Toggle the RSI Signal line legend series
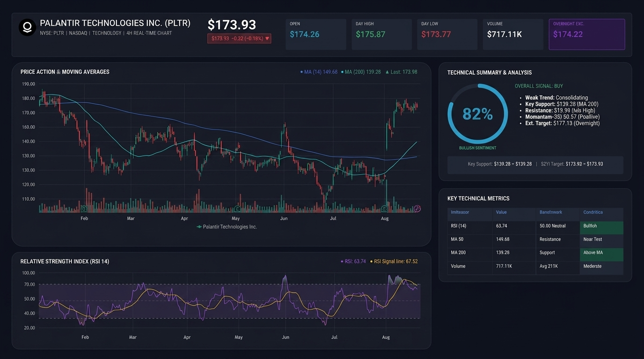 click(394, 261)
